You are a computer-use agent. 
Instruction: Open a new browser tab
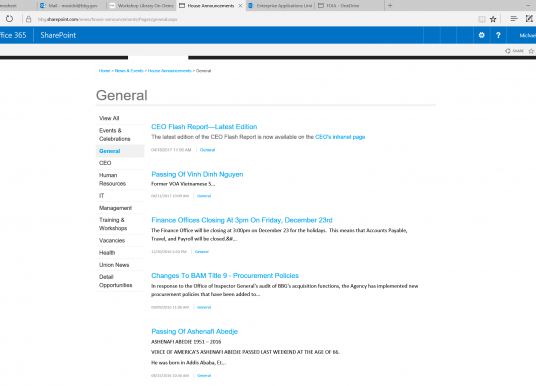coord(390,5)
